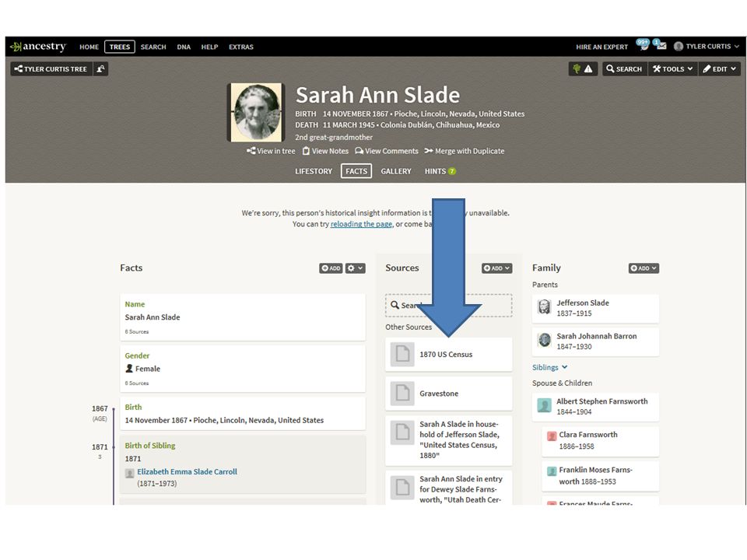Click the tree sharing person icon
This screenshot has height=560, width=747.
click(x=100, y=69)
